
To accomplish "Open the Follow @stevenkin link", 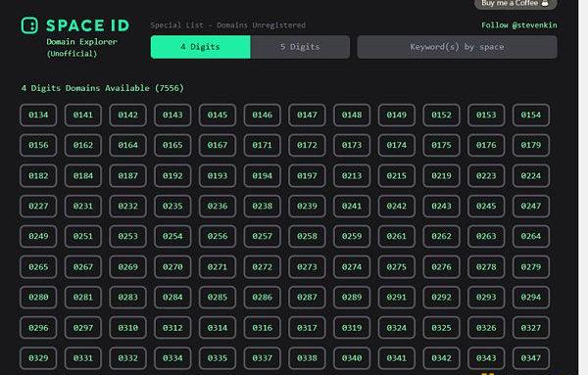I will pos(519,25).
